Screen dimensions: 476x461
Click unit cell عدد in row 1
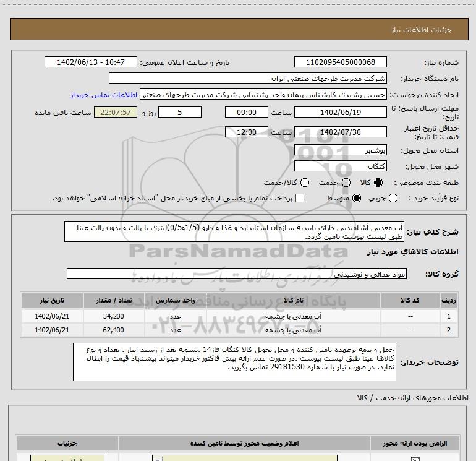[176, 316]
